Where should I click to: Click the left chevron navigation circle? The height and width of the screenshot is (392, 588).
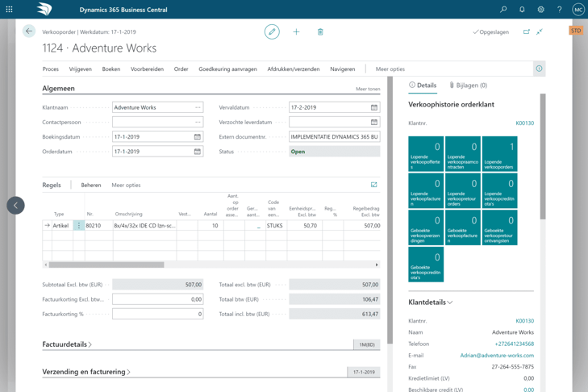(16, 206)
